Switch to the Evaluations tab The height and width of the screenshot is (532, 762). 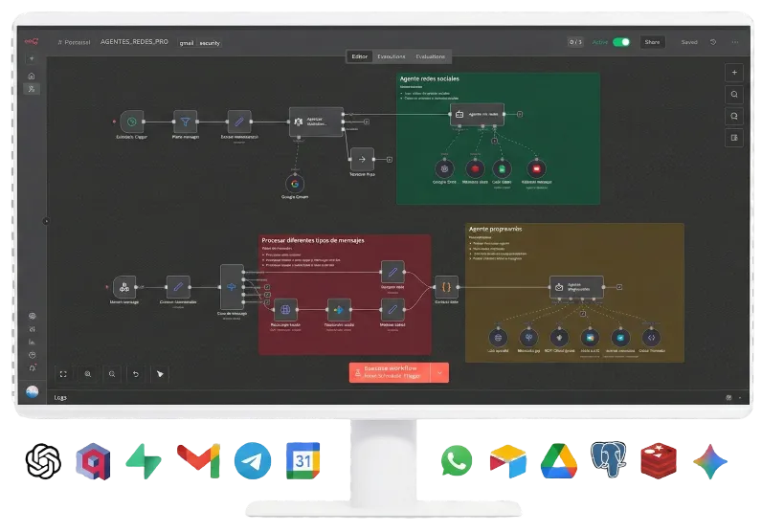pyautogui.click(x=430, y=56)
